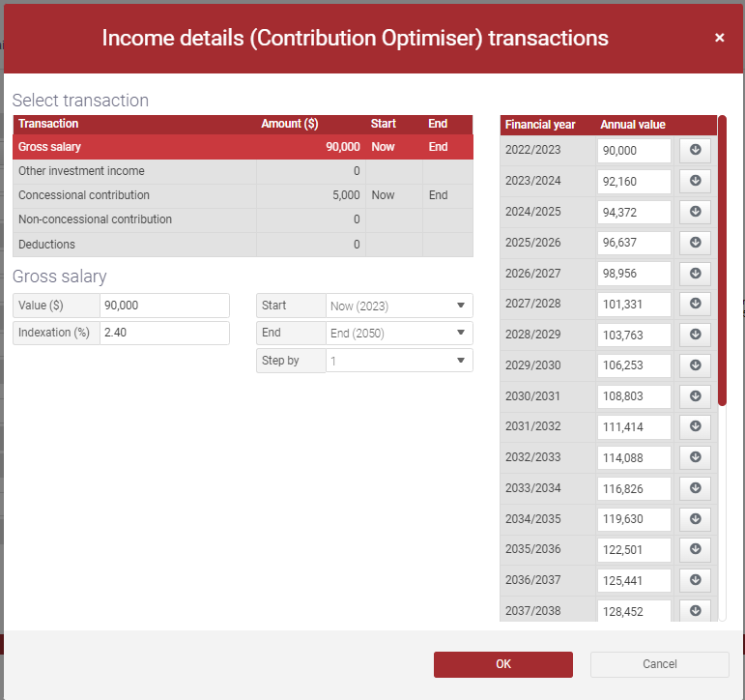Image resolution: width=745 pixels, height=700 pixels.
Task: Select the Concessional contribution row
Action: tap(243, 195)
